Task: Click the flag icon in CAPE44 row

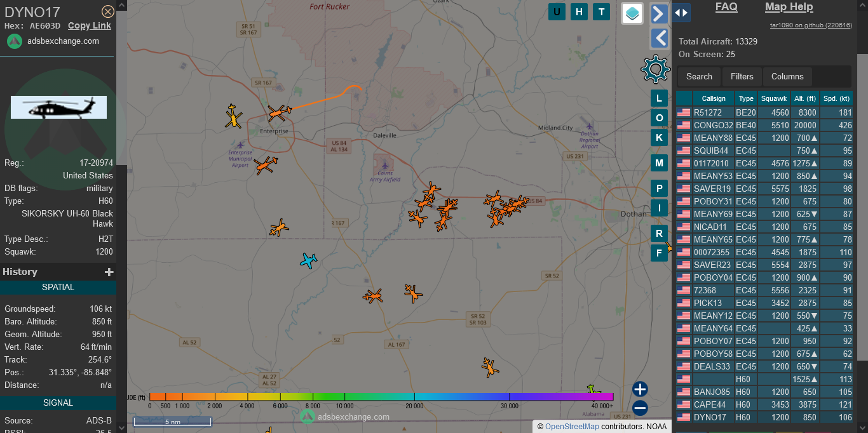Action: click(684, 404)
